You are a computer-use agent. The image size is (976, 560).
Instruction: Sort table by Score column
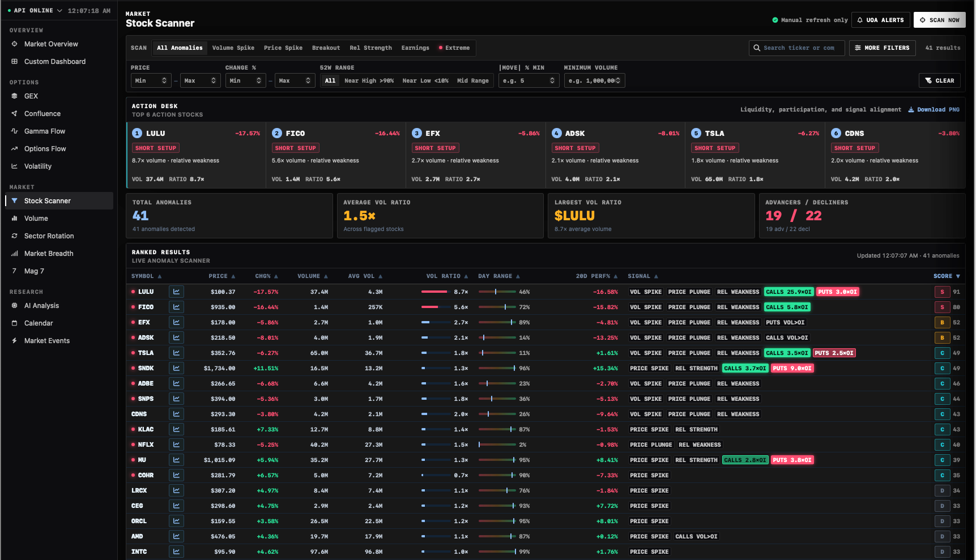pyautogui.click(x=947, y=276)
